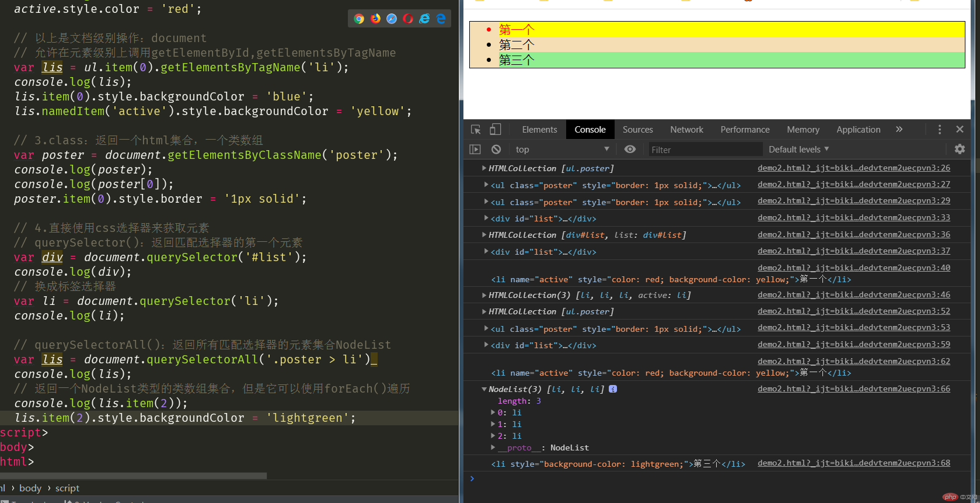Toggle device toolbar in DevTools
The width and height of the screenshot is (980, 503).
click(495, 130)
